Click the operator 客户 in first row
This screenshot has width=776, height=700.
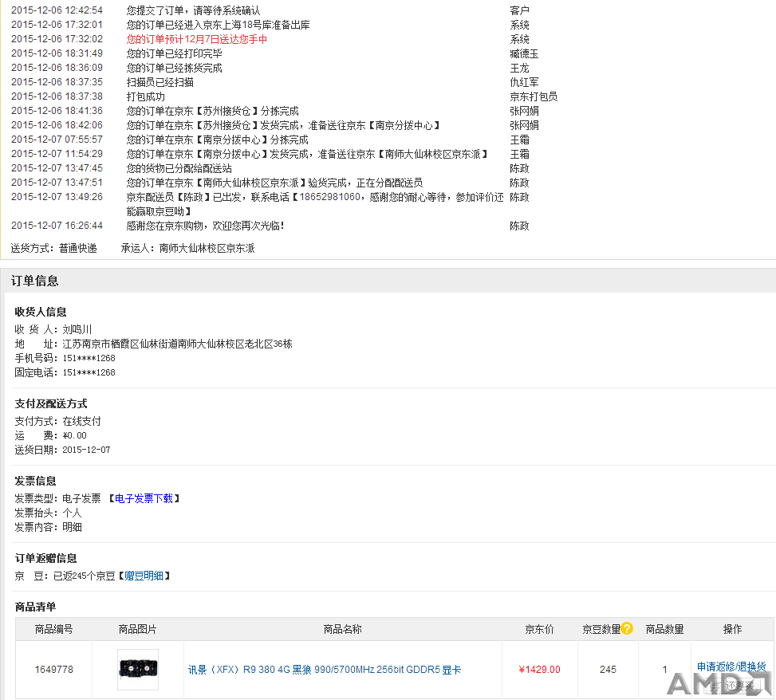(519, 10)
